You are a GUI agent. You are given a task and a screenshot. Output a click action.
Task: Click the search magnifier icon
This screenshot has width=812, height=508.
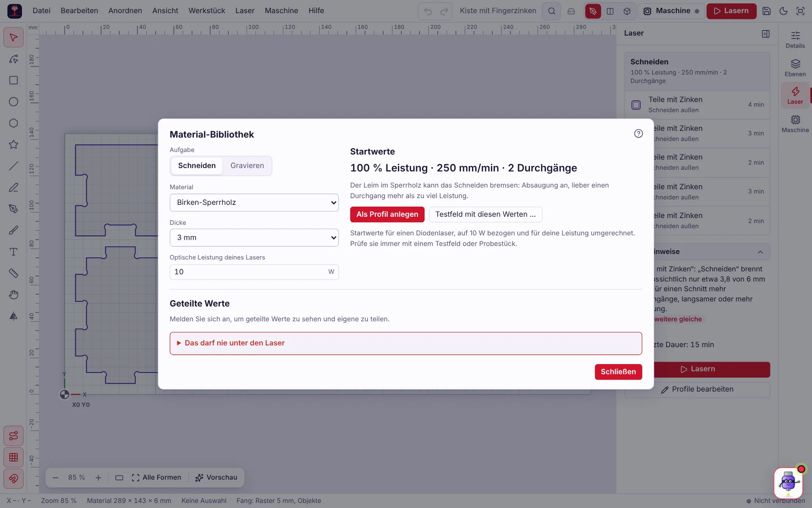552,11
